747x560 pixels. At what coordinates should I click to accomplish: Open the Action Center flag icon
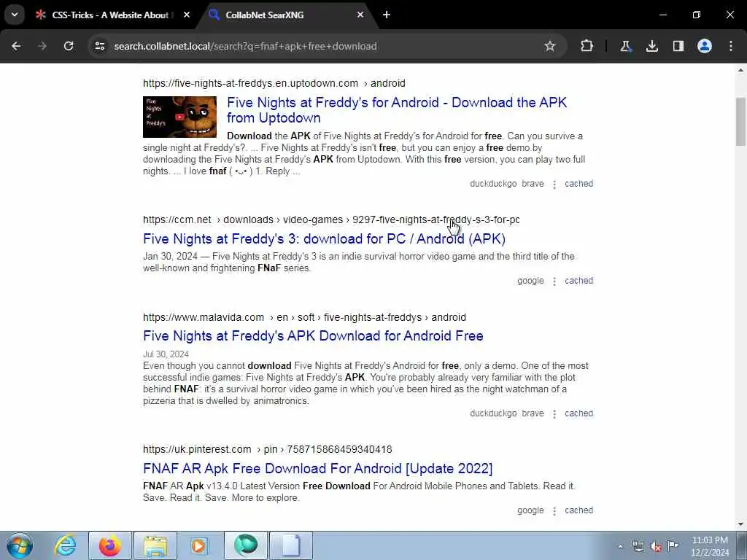click(x=673, y=545)
